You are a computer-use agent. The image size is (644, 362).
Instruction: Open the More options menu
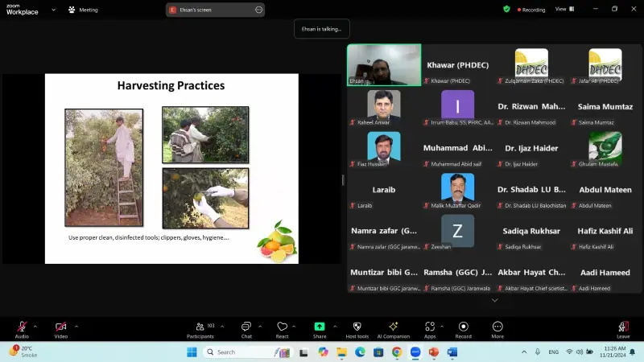click(497, 327)
